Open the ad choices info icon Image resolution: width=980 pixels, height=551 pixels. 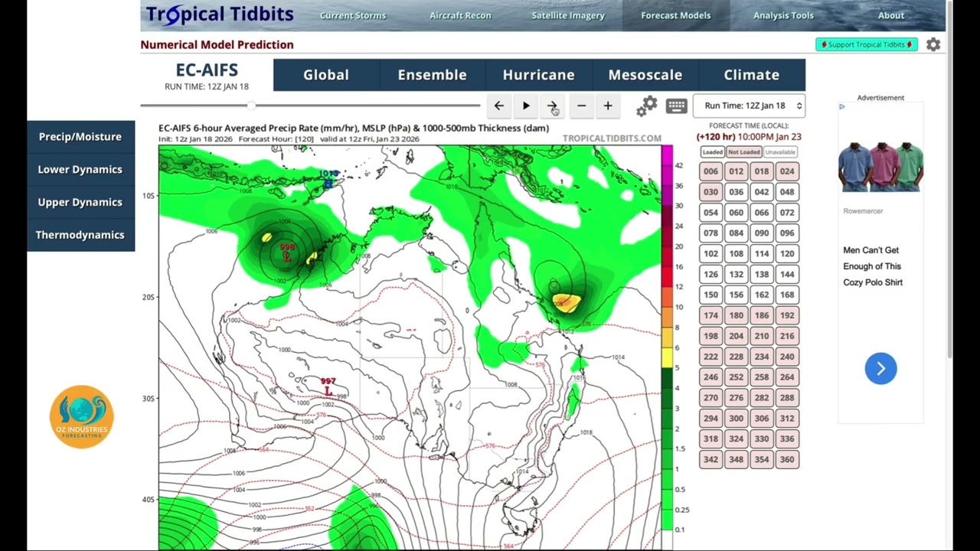pyautogui.click(x=842, y=107)
